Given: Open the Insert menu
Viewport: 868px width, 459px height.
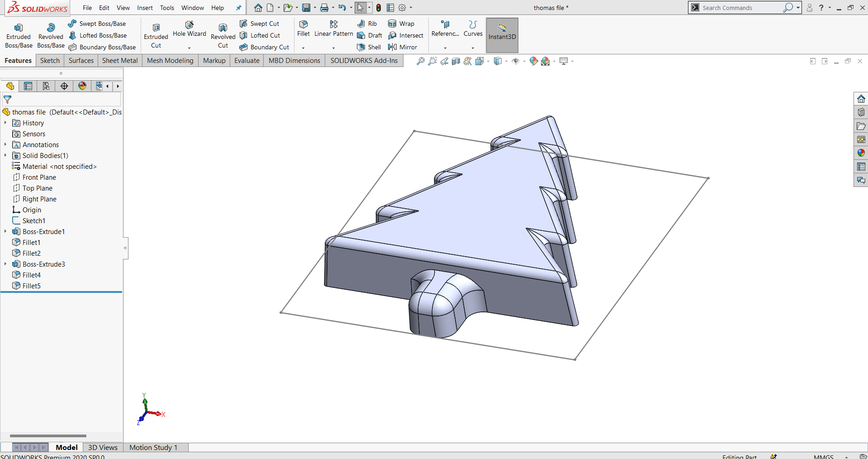Looking at the screenshot, I should 145,8.
